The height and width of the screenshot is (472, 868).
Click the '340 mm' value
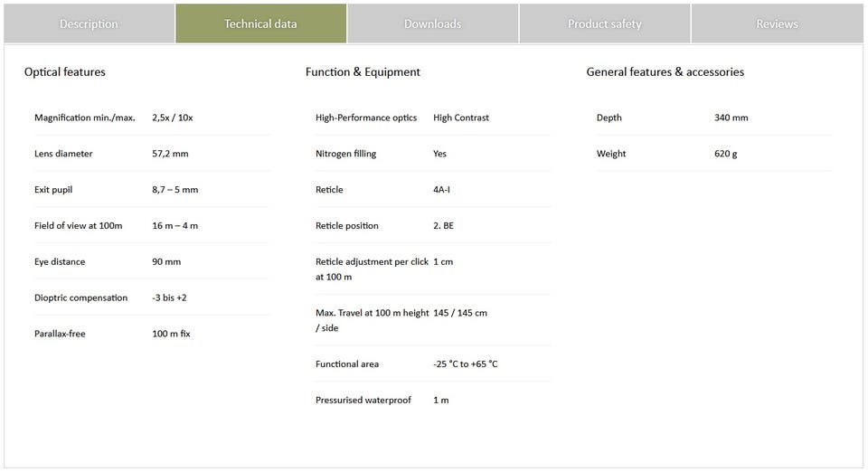point(731,118)
